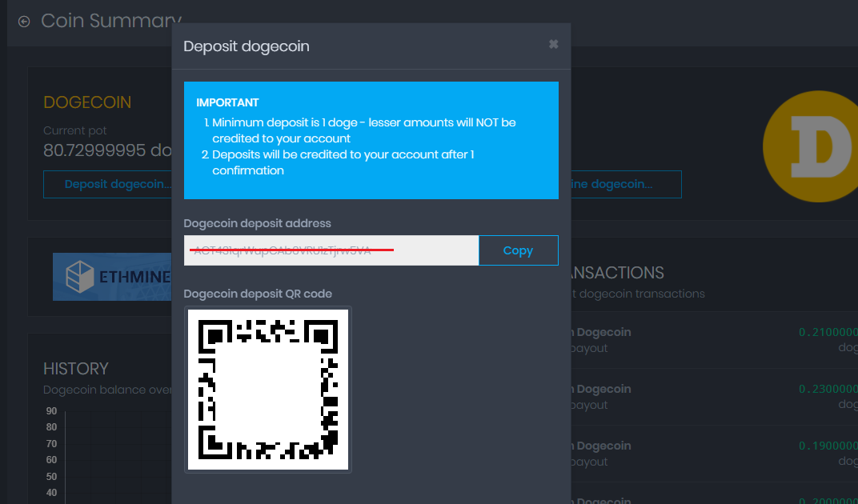Select the 0.2300000 transaction amount

pyautogui.click(x=828, y=389)
